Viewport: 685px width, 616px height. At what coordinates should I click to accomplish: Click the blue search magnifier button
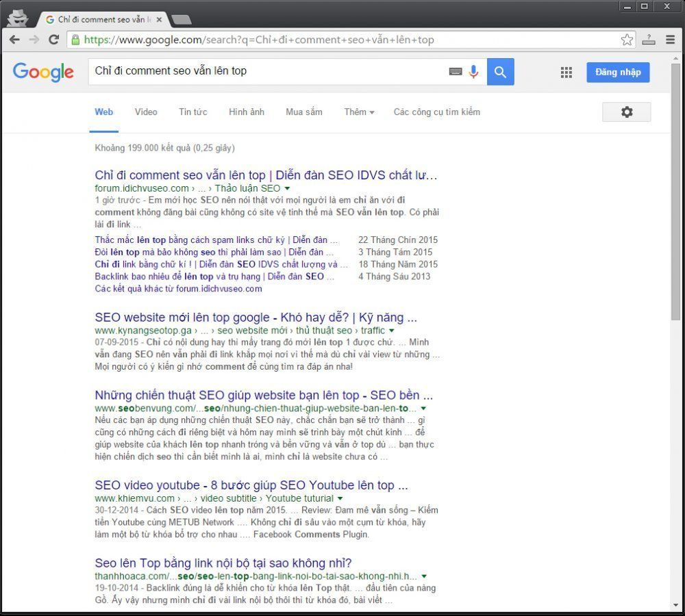[500, 72]
